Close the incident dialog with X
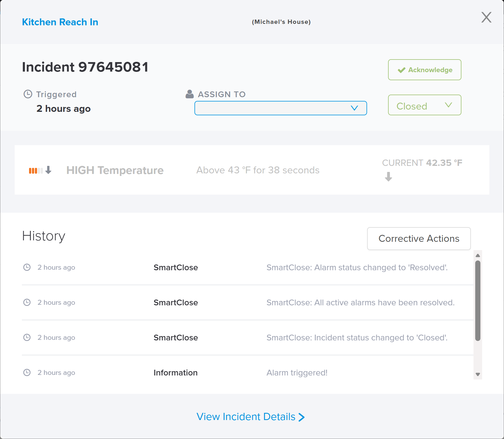Image resolution: width=504 pixels, height=439 pixels. point(486,18)
